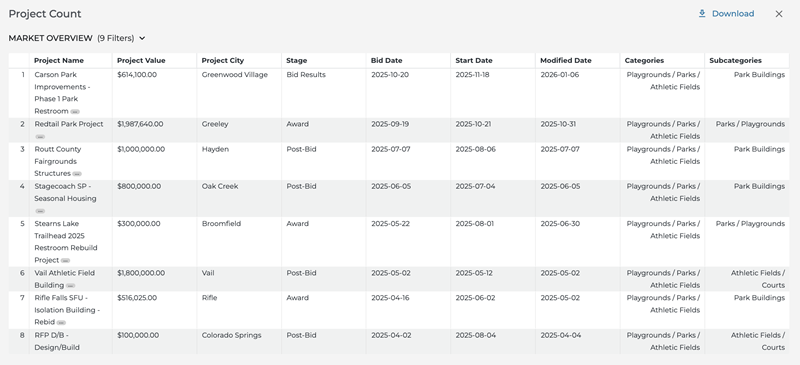This screenshot has width=800, height=365.
Task: Open Stagecoach SP Seasonal Housing options badge
Action: (x=40, y=211)
